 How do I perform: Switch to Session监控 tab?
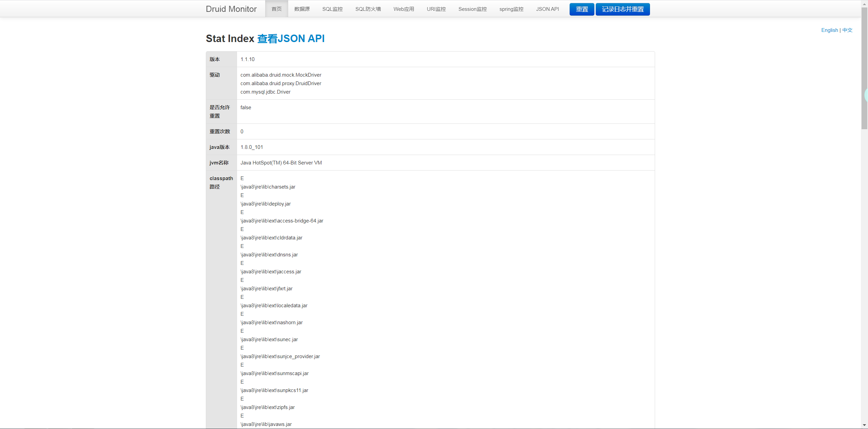pyautogui.click(x=472, y=9)
